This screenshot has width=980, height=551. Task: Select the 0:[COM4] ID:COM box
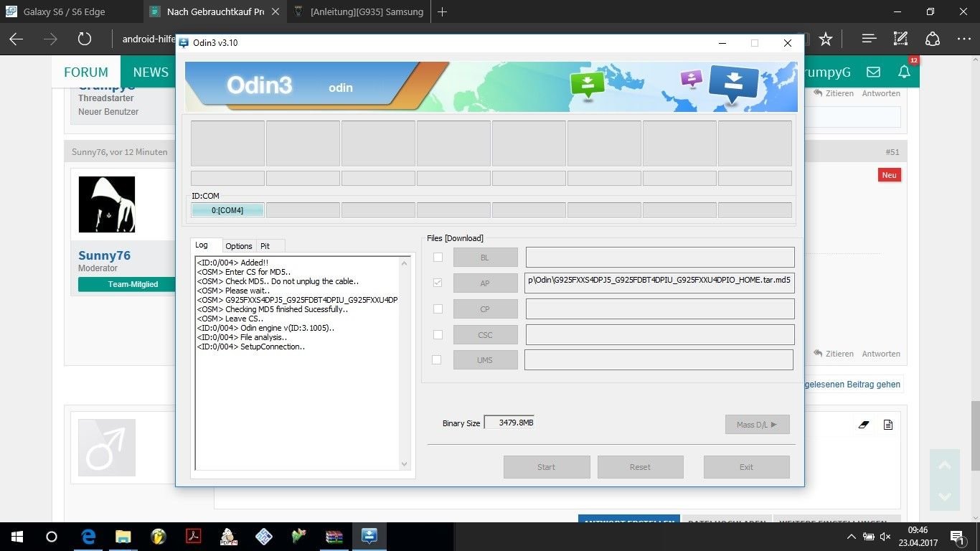[227, 210]
